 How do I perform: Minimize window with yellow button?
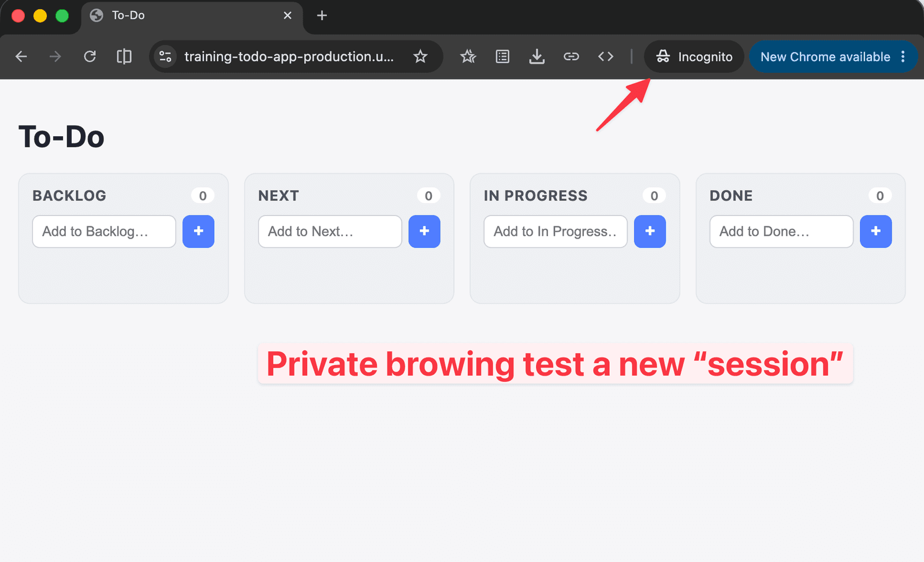point(40,16)
